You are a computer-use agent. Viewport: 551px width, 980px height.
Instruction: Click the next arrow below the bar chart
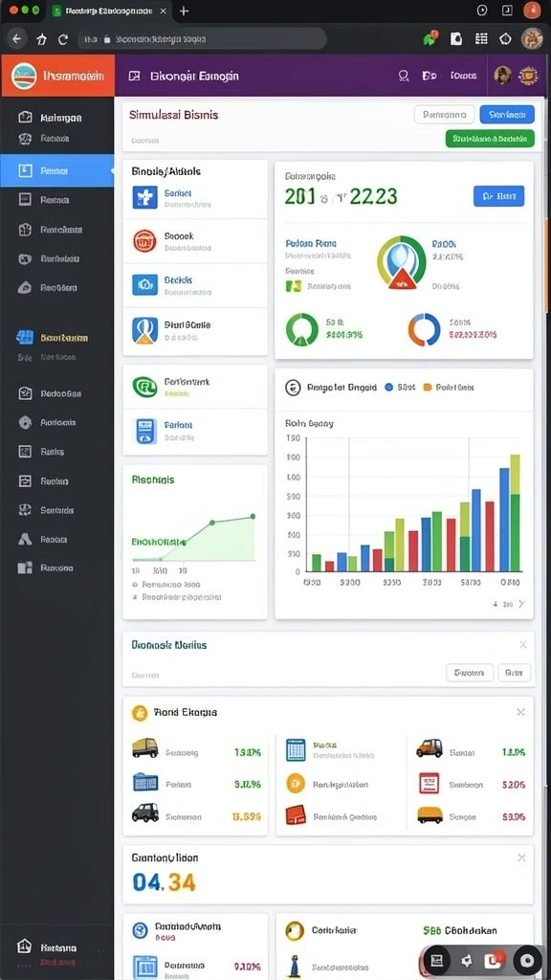(521, 604)
